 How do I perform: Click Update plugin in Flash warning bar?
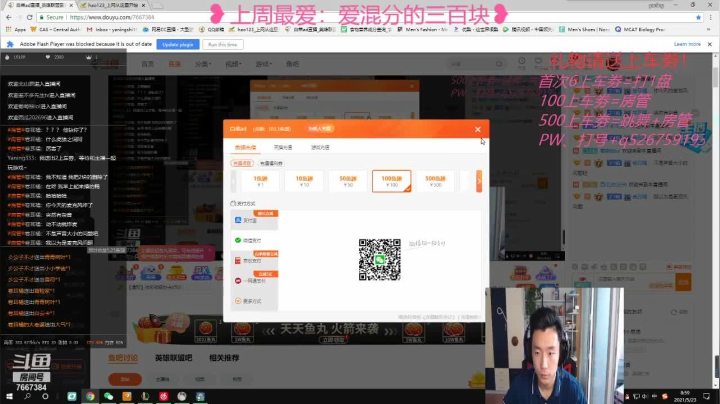point(178,45)
